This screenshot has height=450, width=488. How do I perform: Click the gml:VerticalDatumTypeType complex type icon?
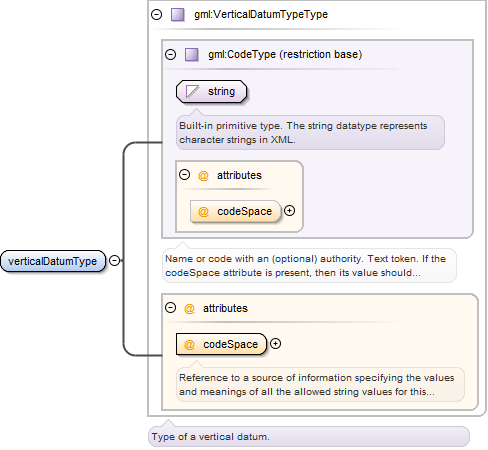coord(178,15)
